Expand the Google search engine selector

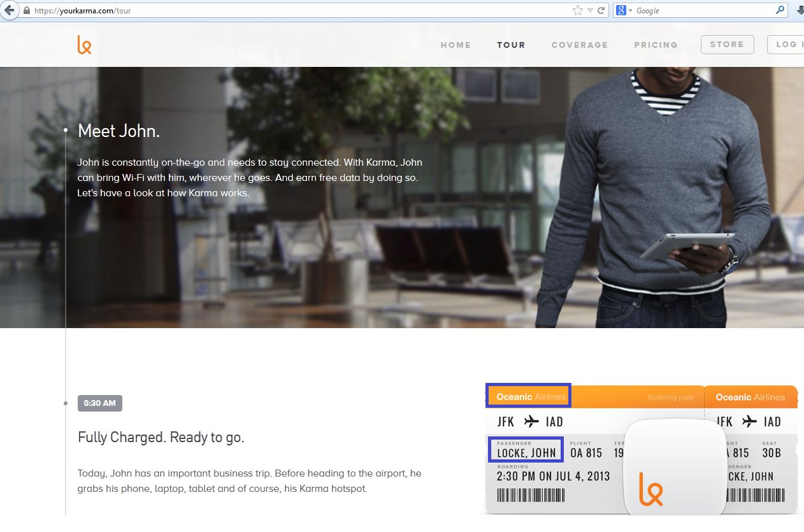pos(624,11)
